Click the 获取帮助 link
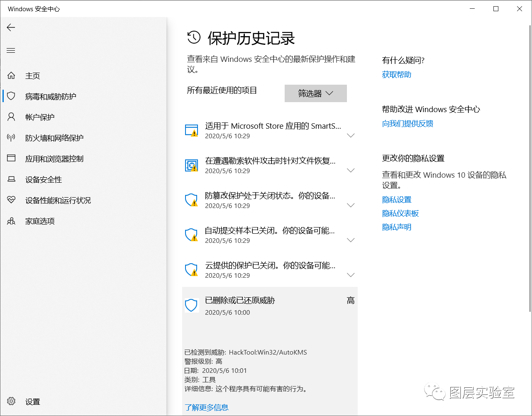This screenshot has height=416, width=532. tap(397, 75)
